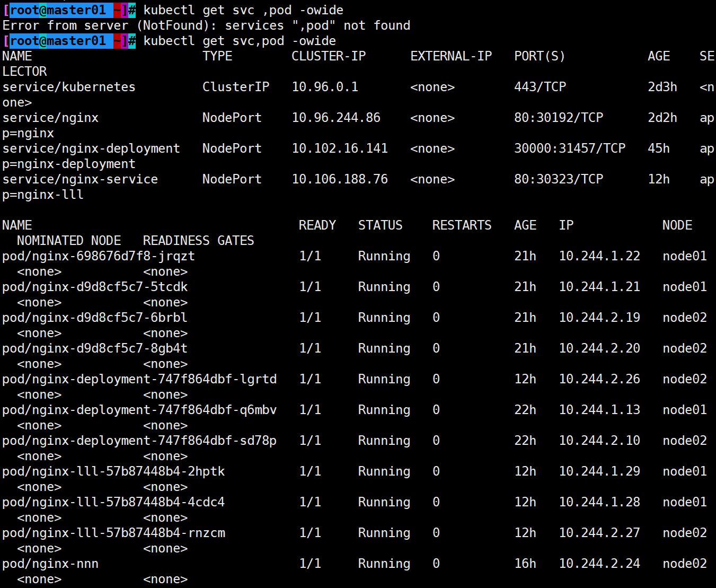Viewport: 716px width, 588px height.
Task: Select cluster IP 10.102.16.141
Action: pyautogui.click(x=340, y=148)
